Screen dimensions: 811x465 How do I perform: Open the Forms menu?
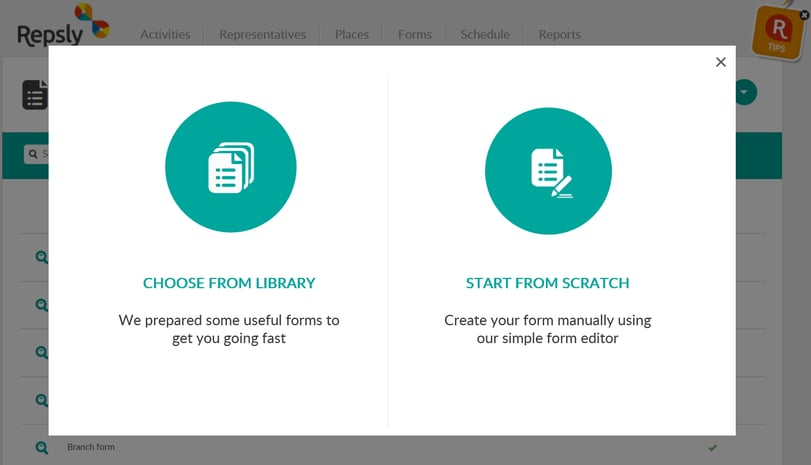(415, 34)
